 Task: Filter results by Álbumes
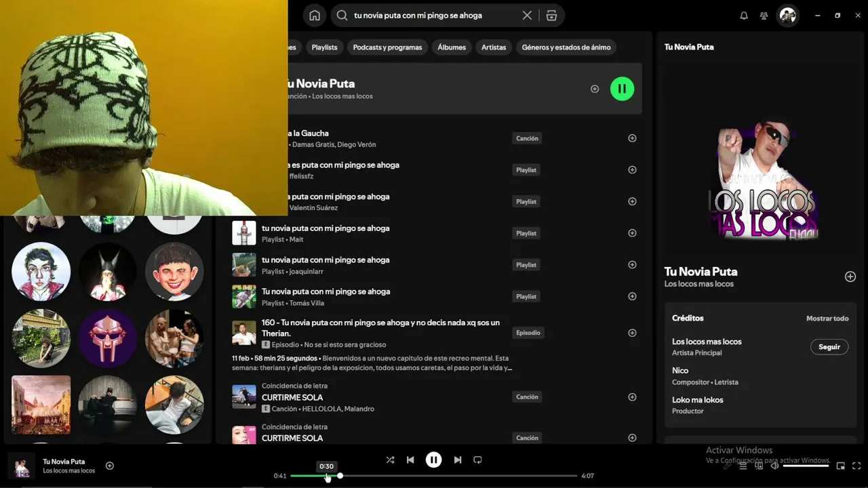(x=452, y=47)
